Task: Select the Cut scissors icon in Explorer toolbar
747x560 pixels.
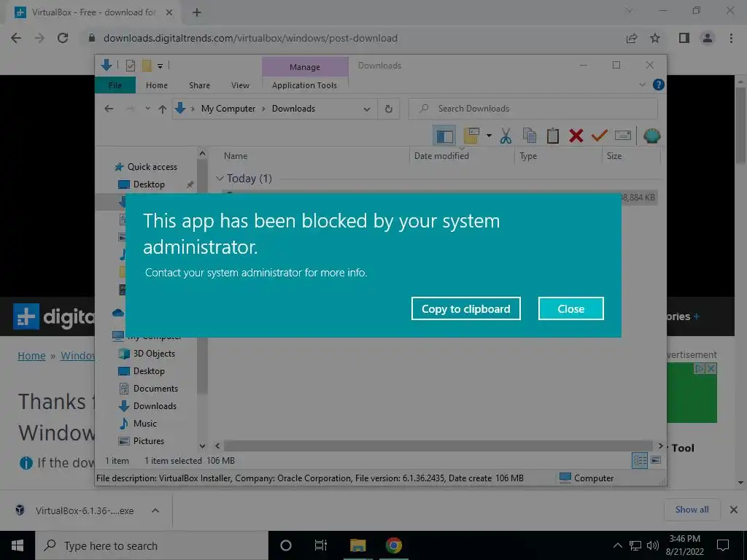Action: click(506, 136)
